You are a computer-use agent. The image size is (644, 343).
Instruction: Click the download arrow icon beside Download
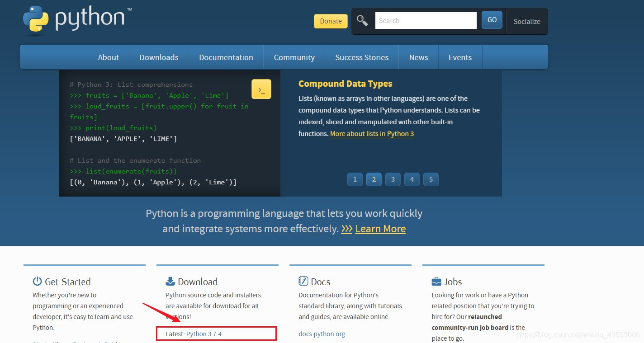point(170,281)
